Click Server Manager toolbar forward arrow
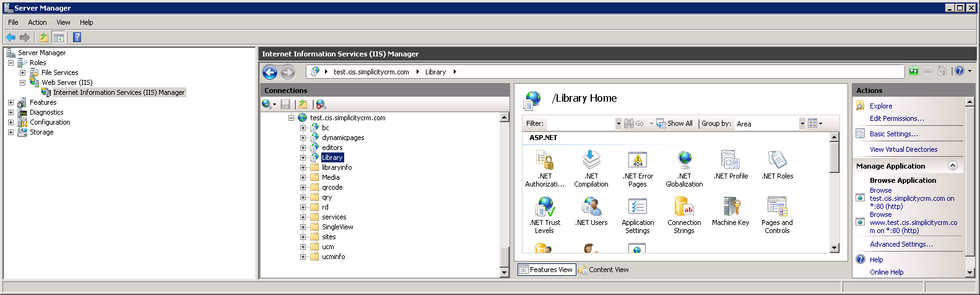The image size is (980, 295). click(25, 37)
